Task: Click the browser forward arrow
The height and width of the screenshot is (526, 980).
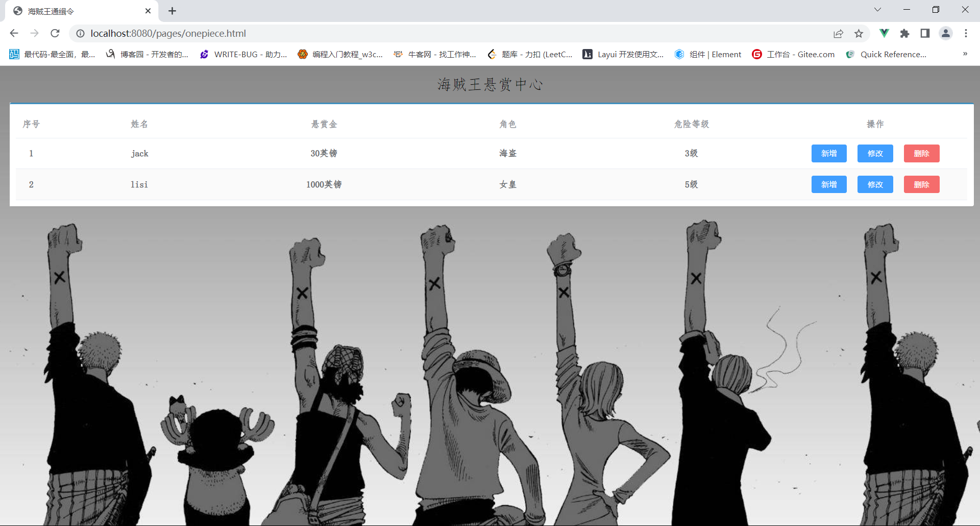Action: tap(34, 33)
